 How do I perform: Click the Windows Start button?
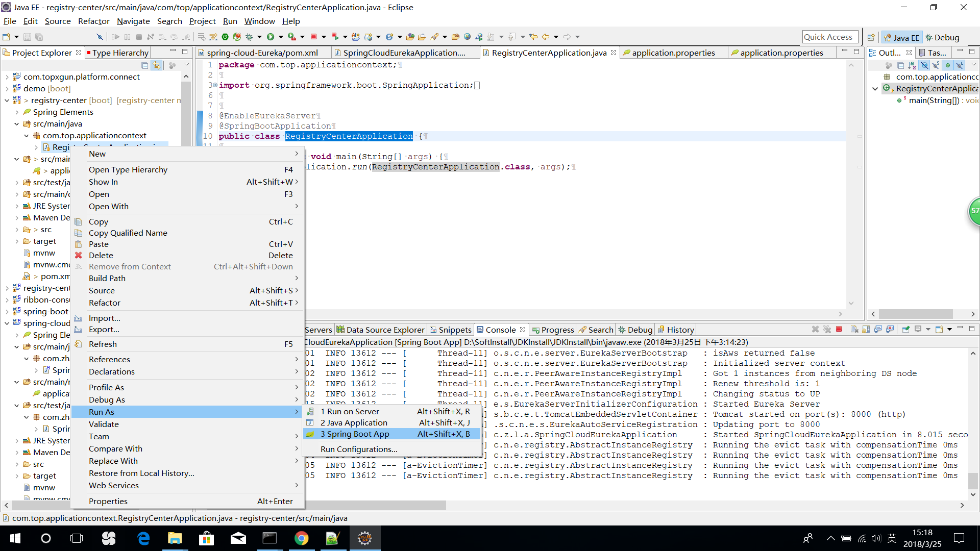point(15,538)
